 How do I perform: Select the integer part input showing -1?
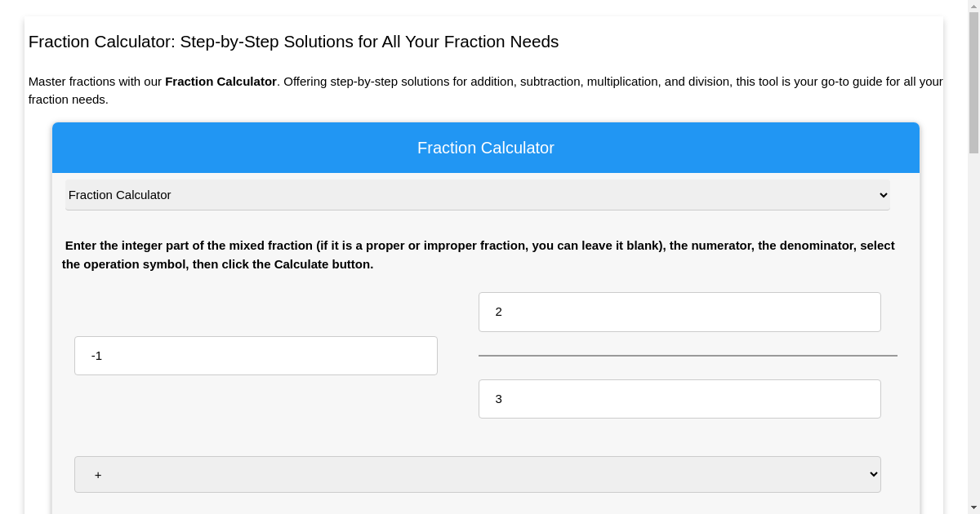pyautogui.click(x=256, y=356)
